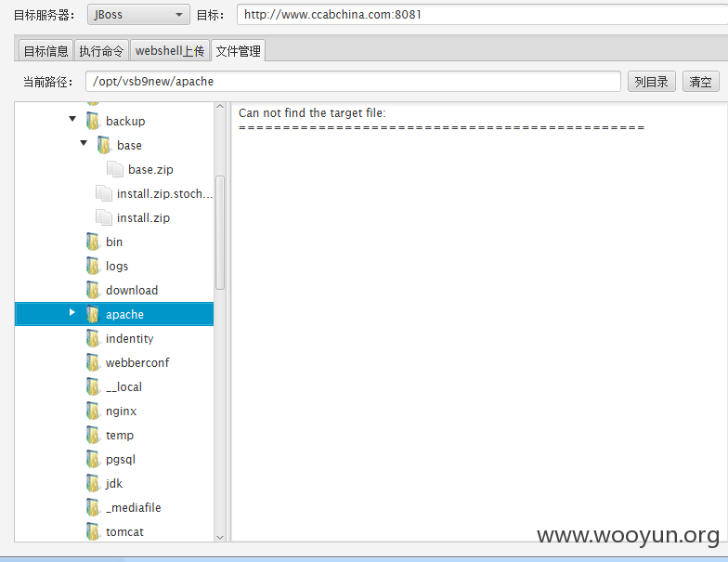Open the 目标信息 tab

coord(46,50)
